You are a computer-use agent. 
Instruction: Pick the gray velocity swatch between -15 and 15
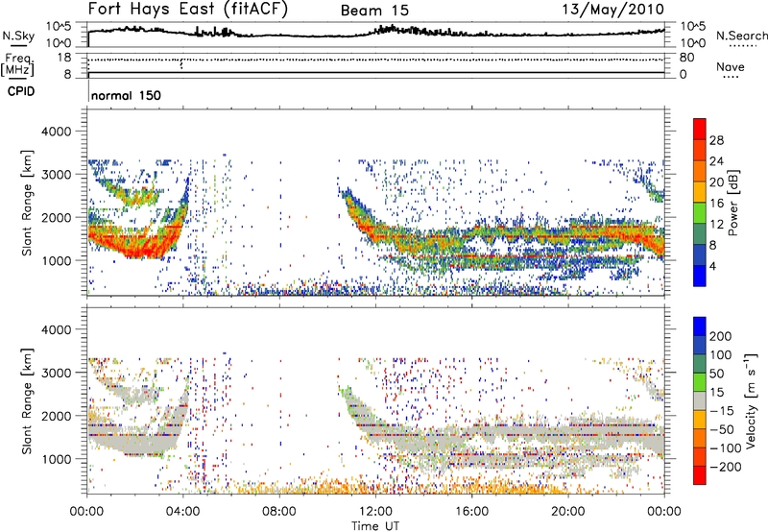pyautogui.click(x=700, y=400)
